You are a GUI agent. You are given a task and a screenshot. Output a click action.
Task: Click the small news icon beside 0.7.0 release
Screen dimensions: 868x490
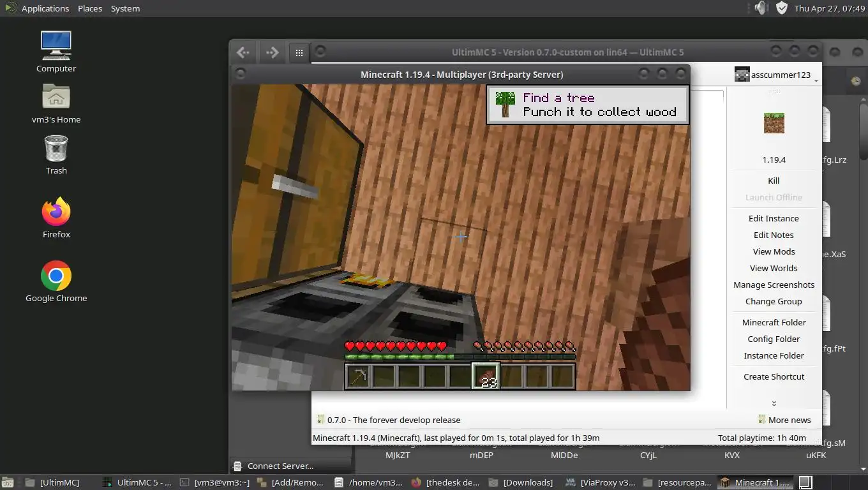point(320,420)
